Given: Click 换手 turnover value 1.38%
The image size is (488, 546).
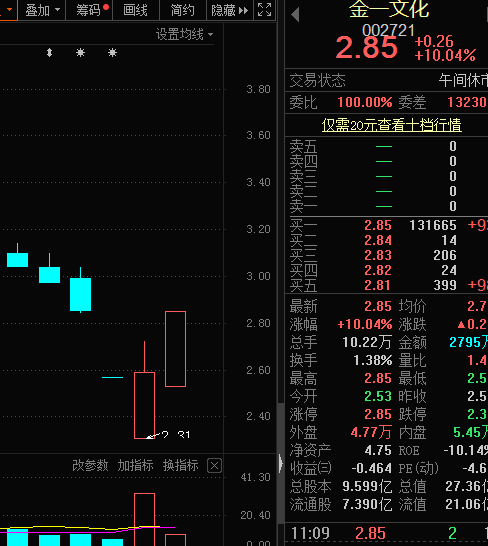Looking at the screenshot, I should click(373, 360).
